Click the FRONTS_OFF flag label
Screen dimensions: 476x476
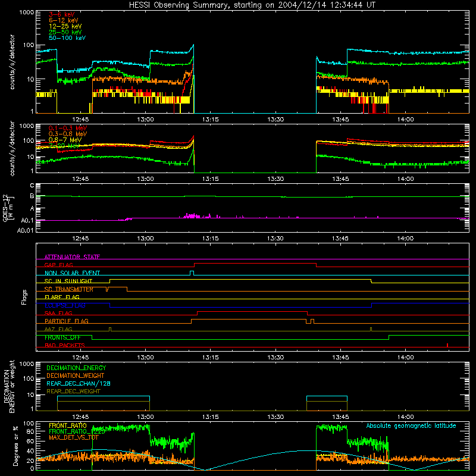click(62, 337)
